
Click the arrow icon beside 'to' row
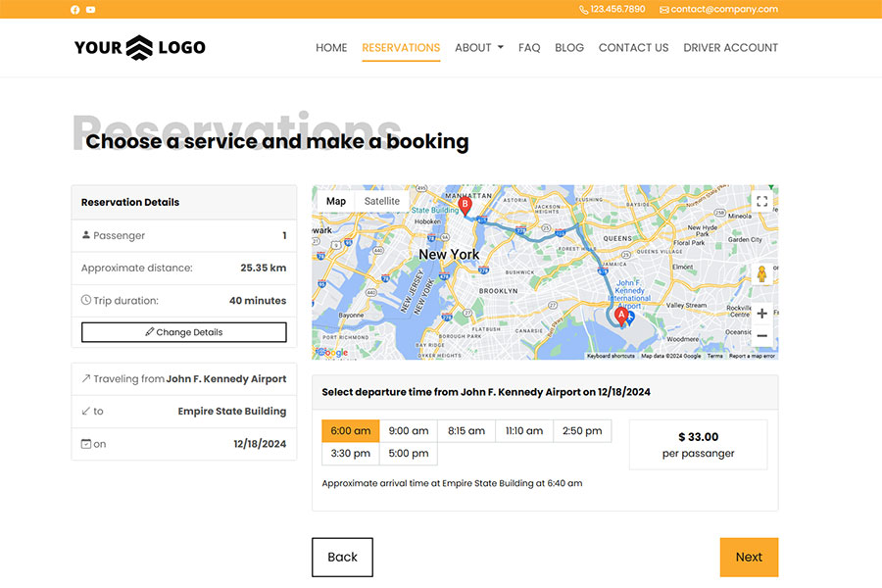point(86,411)
